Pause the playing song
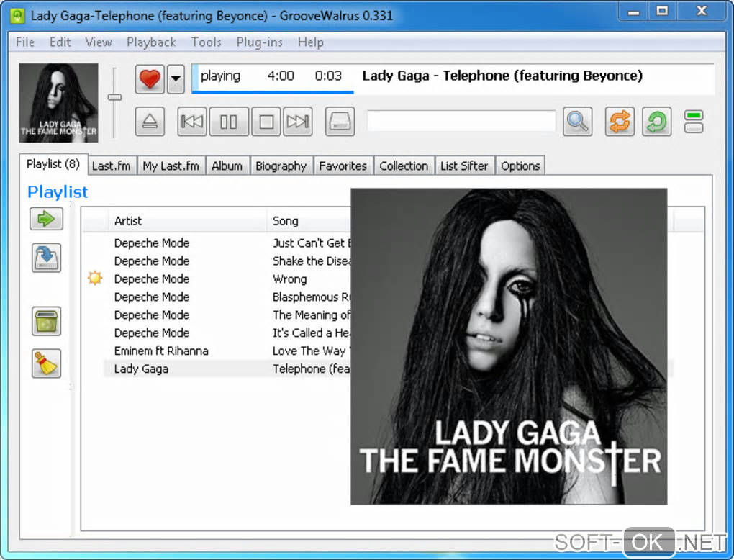Image resolution: width=734 pixels, height=560 pixels. (229, 122)
